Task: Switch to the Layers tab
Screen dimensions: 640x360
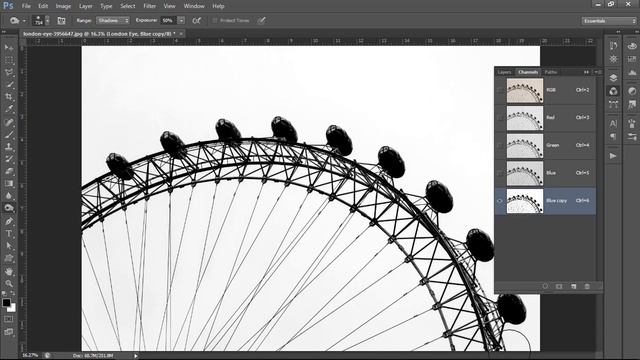Action: (x=505, y=72)
